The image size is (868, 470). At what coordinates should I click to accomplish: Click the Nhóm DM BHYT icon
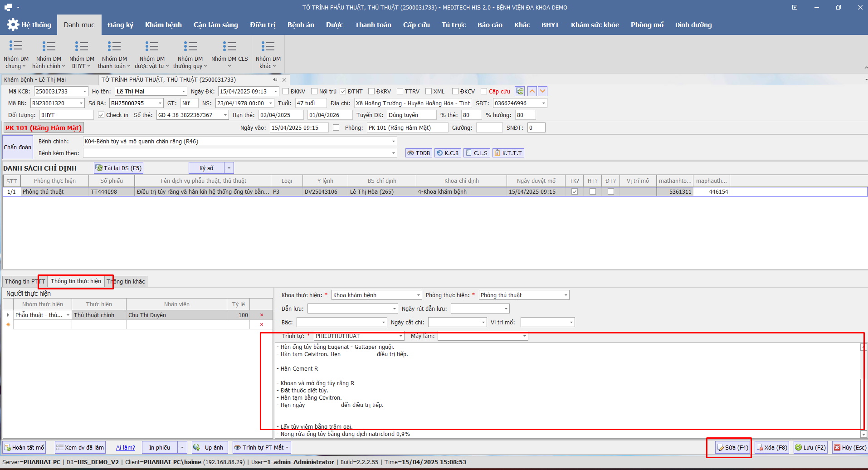tap(82, 46)
